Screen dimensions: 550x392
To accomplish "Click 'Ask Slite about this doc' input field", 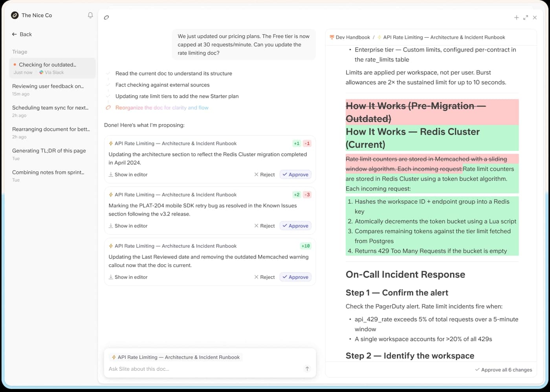I will point(204,369).
